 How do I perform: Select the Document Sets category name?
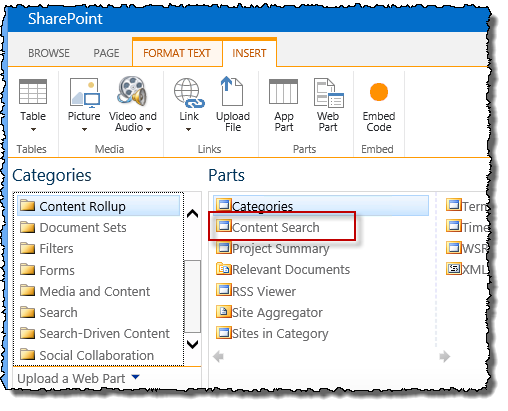click(83, 228)
